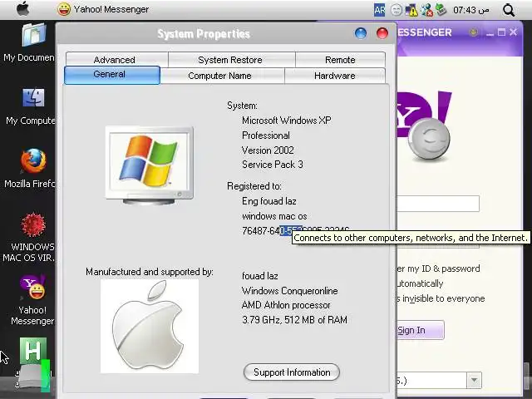Close the Yahoo Messenger window
The image size is (532, 399).
point(514,32)
